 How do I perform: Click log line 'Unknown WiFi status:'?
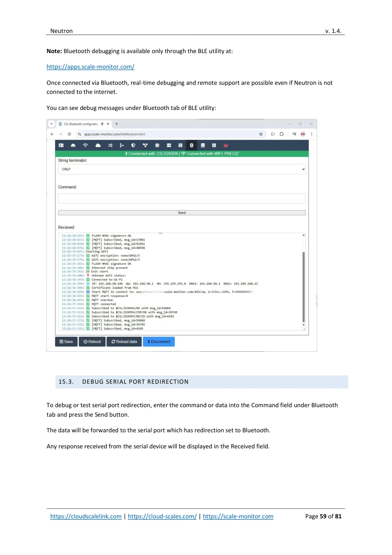point(109,276)
